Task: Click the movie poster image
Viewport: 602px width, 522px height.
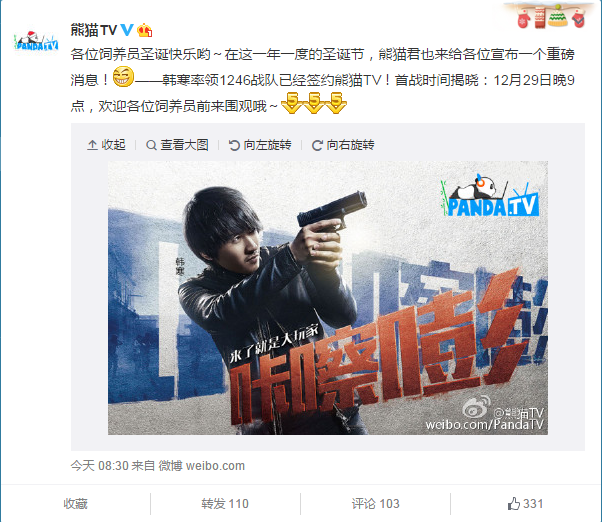Action: [328, 298]
